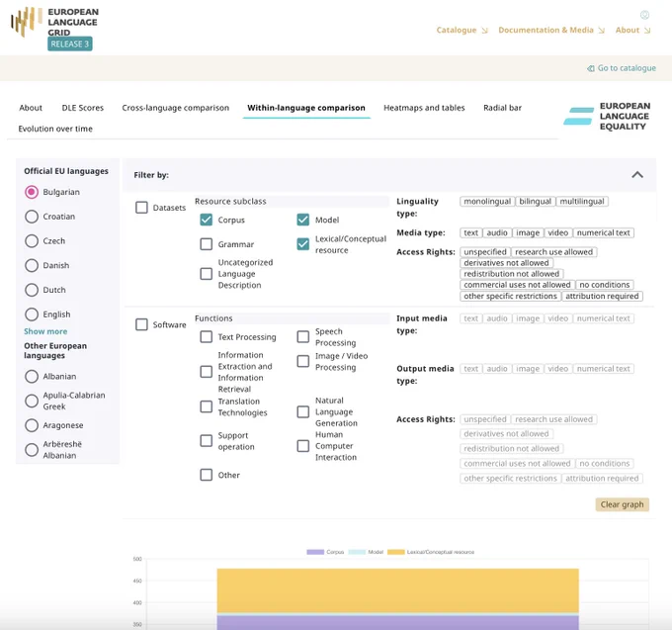
Task: Select English language radio
Action: coord(32,315)
